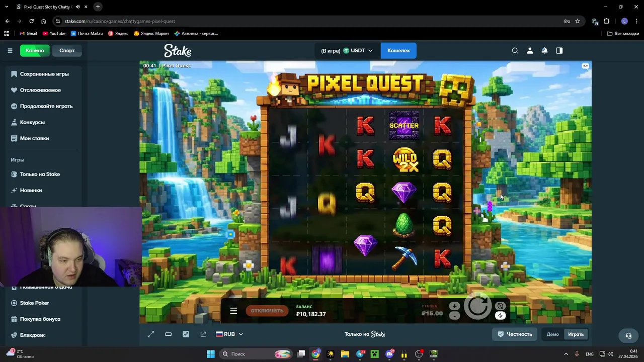Open the YouTube bookmark
The height and width of the screenshot is (362, 644).
point(54,34)
